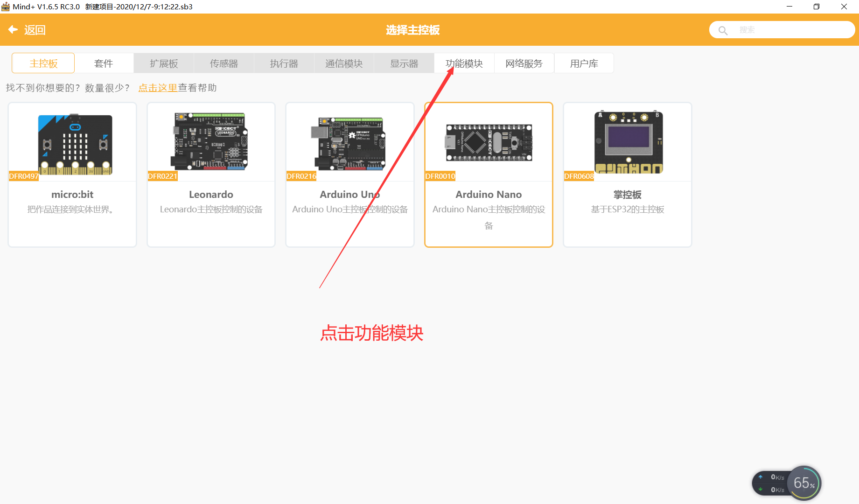Screen dimensions: 859x504
Task: Click the DFR0497 product code label
Action: pyautogui.click(x=24, y=176)
